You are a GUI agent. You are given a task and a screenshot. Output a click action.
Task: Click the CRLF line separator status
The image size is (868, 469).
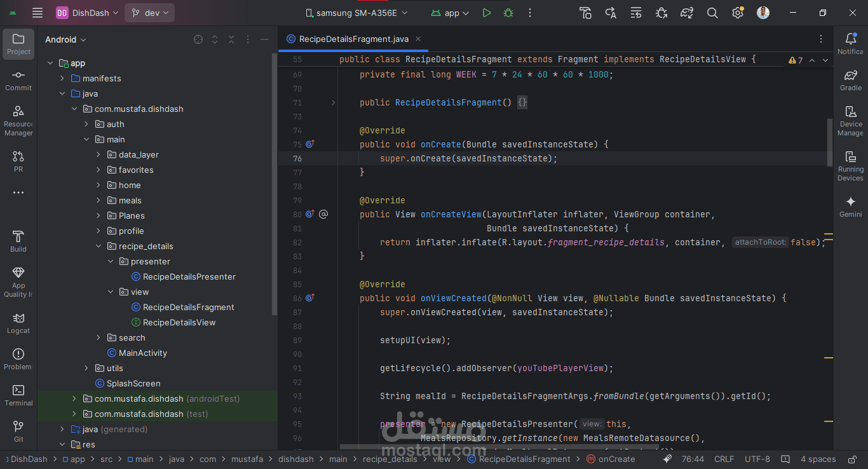coord(724,459)
